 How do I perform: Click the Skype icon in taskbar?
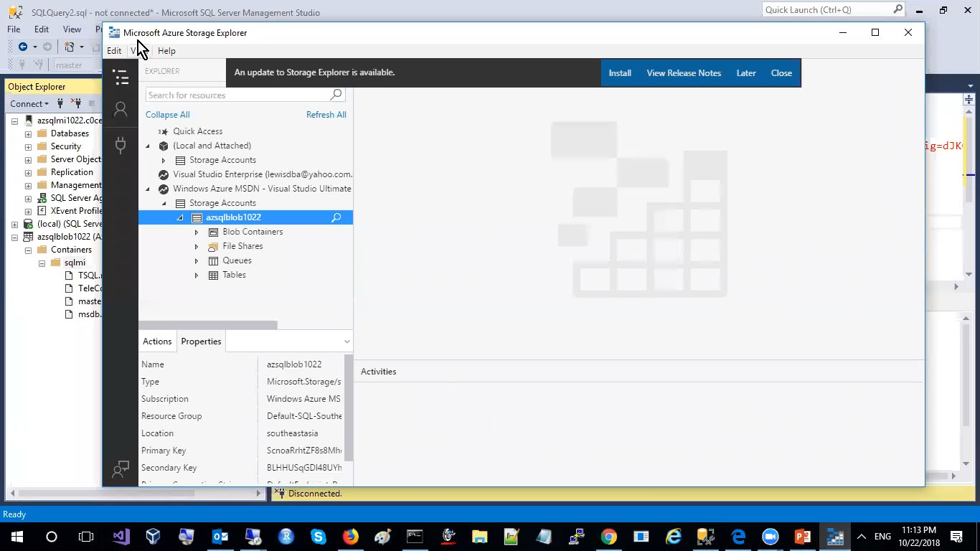pos(319,537)
